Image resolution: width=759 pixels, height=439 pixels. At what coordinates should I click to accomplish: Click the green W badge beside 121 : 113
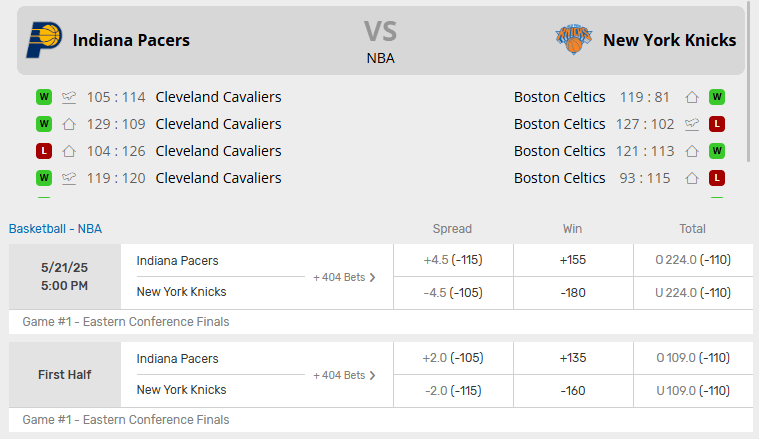point(717,151)
